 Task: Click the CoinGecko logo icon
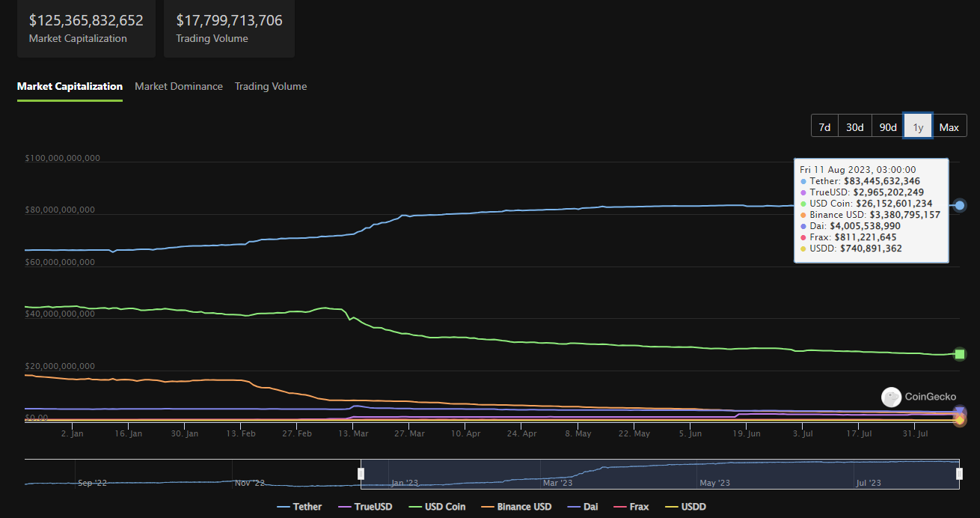pos(891,397)
